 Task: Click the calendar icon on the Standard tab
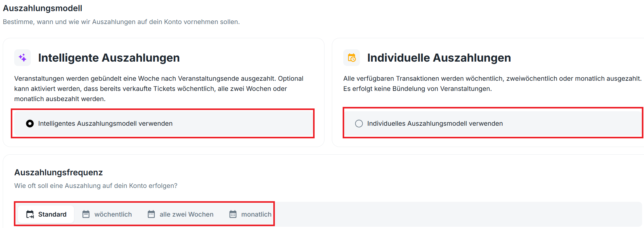point(30,214)
